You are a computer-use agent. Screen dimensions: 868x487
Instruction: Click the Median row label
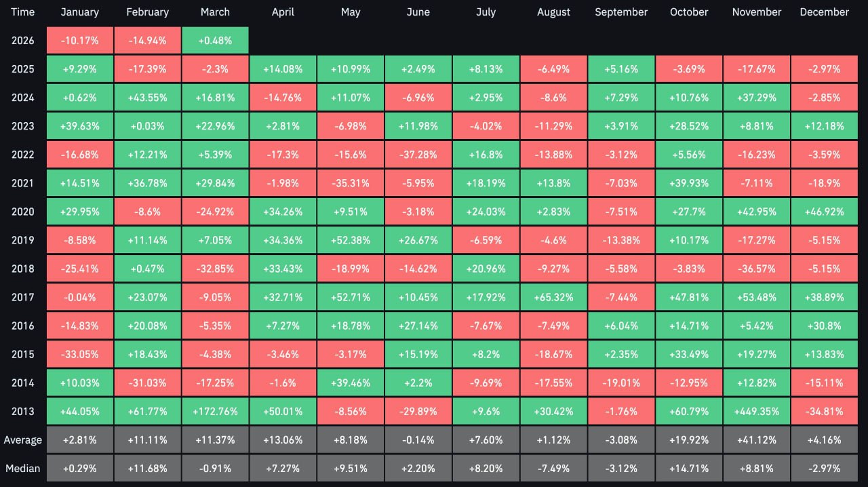[x=22, y=468]
